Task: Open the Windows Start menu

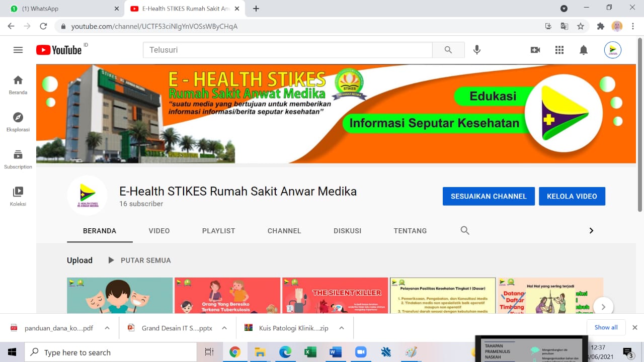Action: pos(12,352)
